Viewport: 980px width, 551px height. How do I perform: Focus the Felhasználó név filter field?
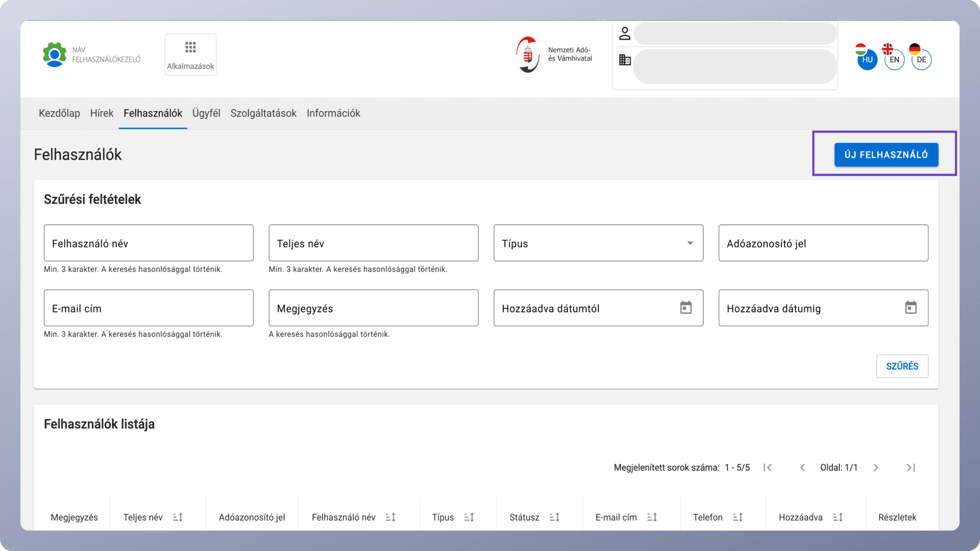148,243
